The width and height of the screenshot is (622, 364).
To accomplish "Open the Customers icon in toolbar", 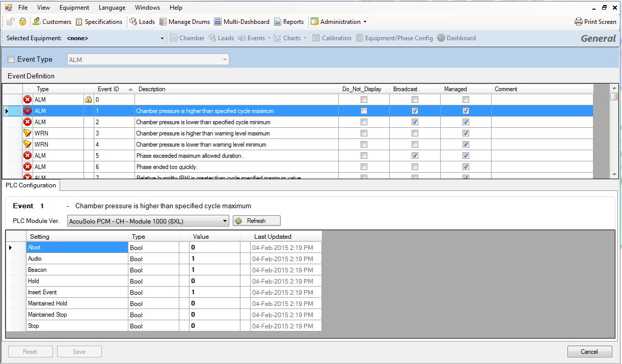I will pos(37,22).
